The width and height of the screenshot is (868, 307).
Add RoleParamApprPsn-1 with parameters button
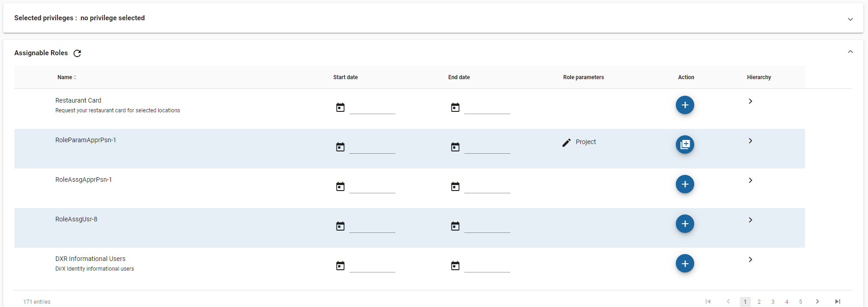tap(685, 145)
